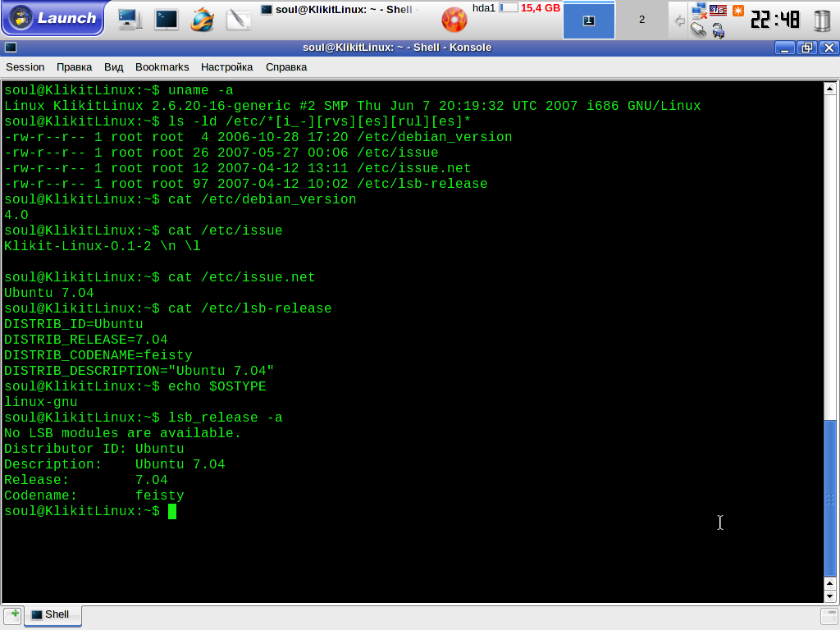Select the Shell session tab
Image resolution: width=840 pixels, height=630 pixels.
click(53, 615)
